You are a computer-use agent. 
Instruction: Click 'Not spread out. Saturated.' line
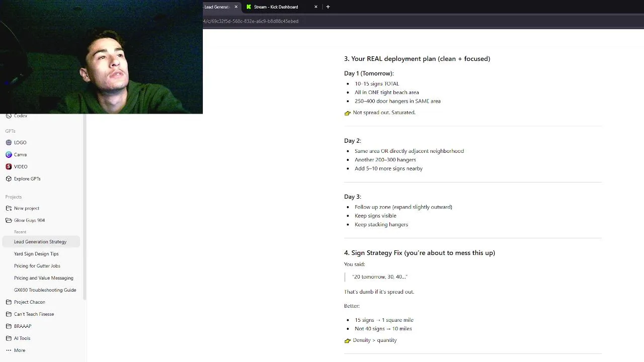pyautogui.click(x=384, y=113)
